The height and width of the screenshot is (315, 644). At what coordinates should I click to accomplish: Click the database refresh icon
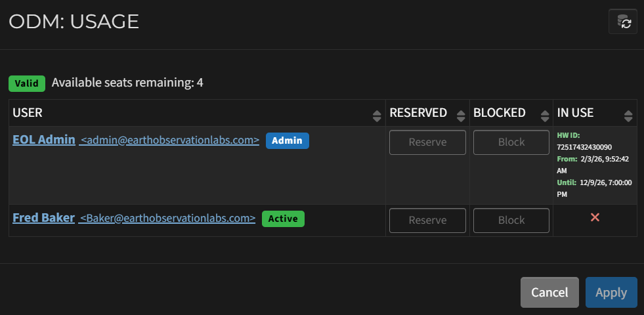pos(623,22)
